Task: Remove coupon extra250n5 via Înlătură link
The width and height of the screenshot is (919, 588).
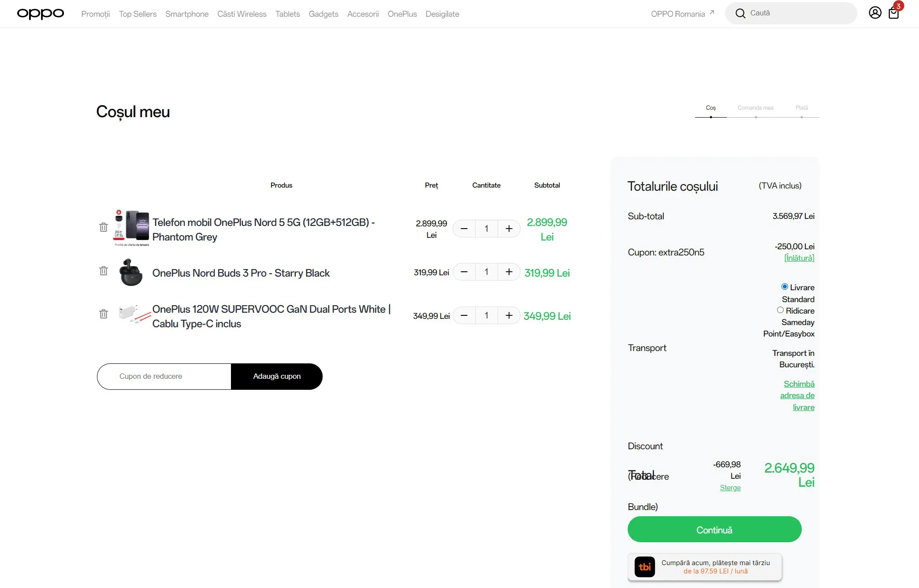Action: pos(799,258)
